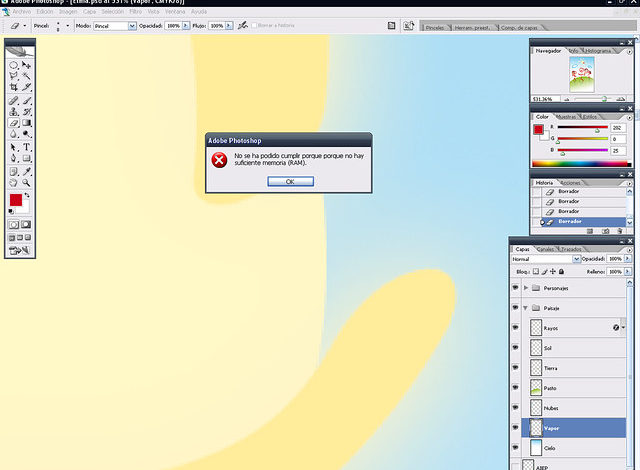Viewport: 640px width, 470px height.
Task: Select the Magic Wand tool
Action: (27, 76)
